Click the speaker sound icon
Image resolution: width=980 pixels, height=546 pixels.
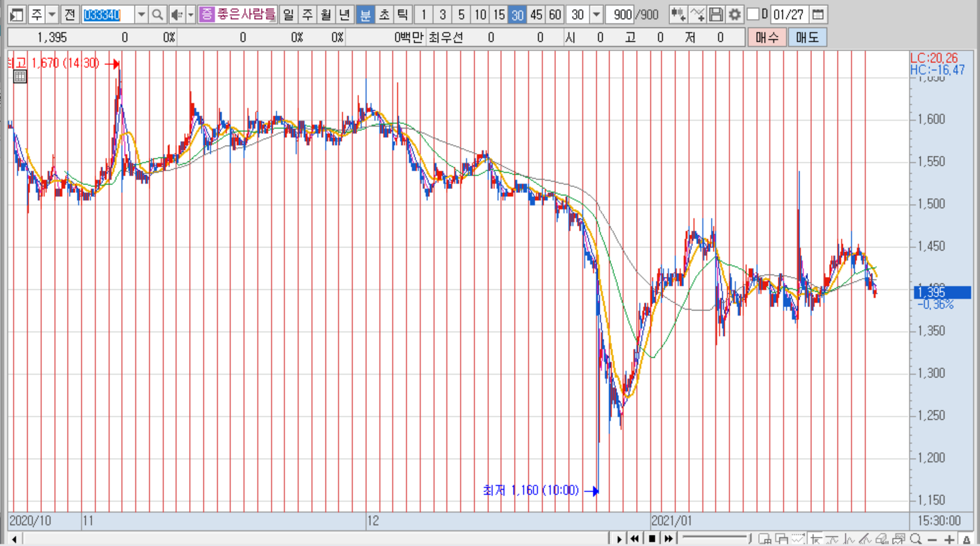pyautogui.click(x=177, y=14)
